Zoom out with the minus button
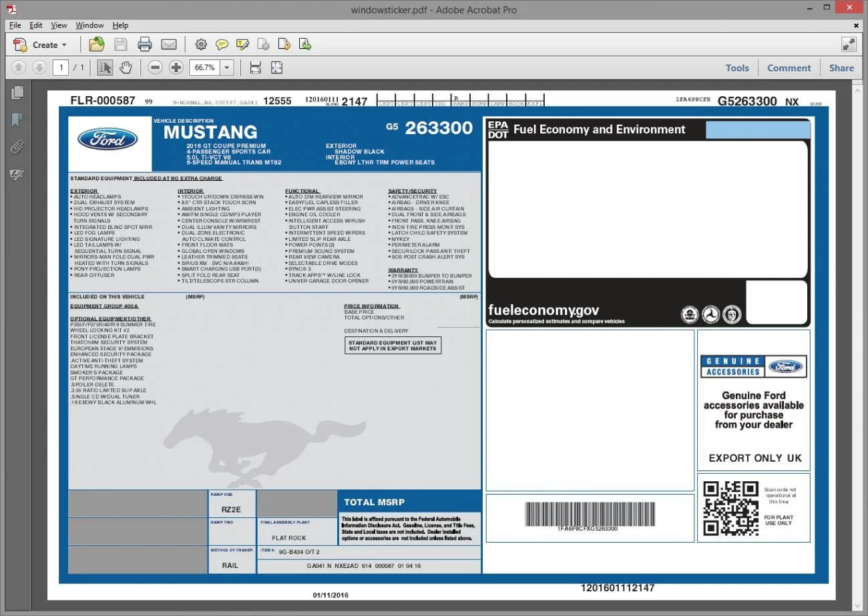Image resolution: width=868 pixels, height=616 pixels. [156, 67]
